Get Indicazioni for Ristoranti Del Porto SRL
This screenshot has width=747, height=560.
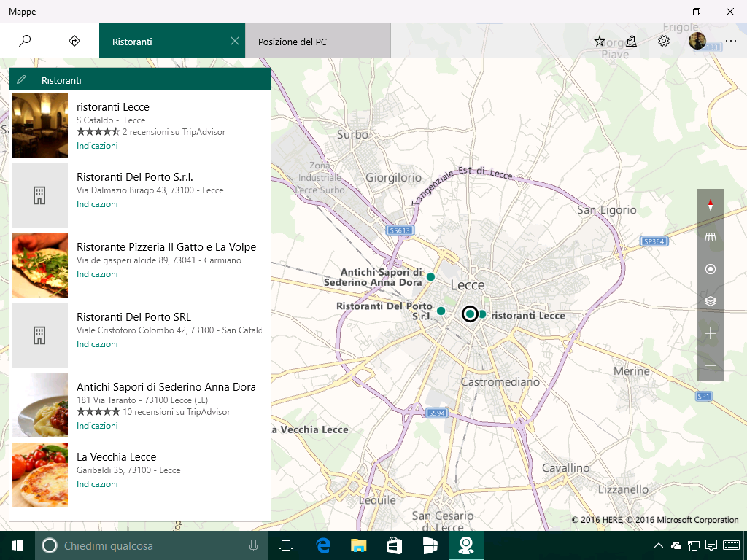[97, 344]
